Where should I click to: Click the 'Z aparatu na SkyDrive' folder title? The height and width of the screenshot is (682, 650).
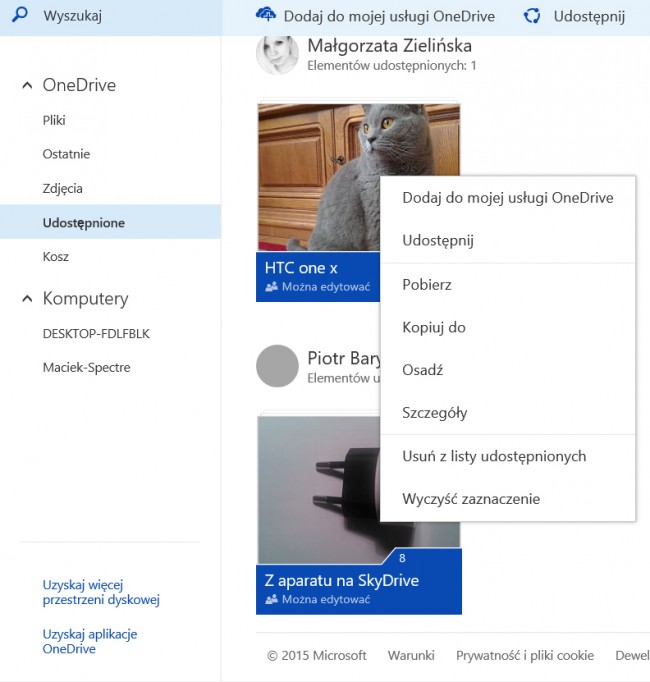point(342,581)
